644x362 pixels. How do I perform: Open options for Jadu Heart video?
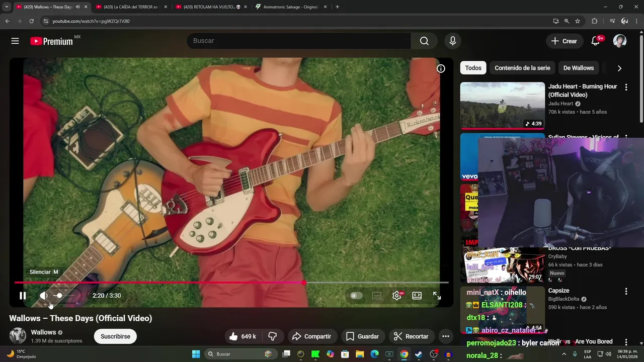click(x=626, y=87)
